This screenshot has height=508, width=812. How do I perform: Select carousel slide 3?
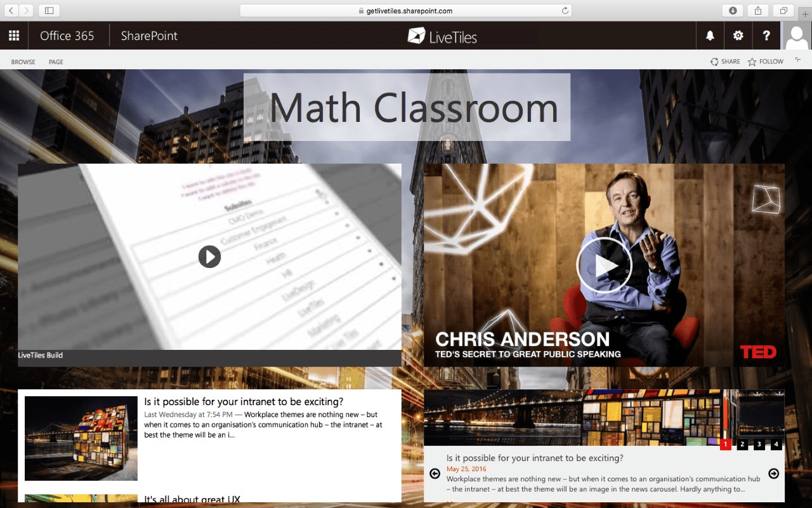[759, 444]
